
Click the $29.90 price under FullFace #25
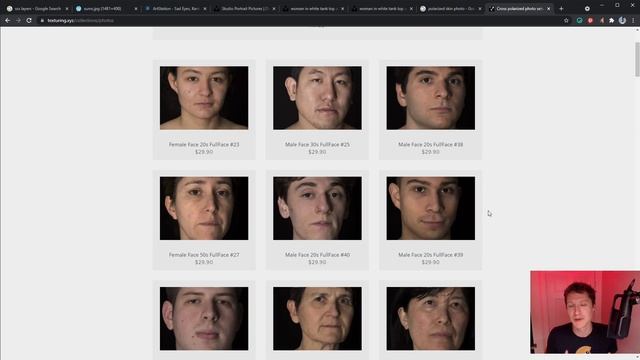(x=317, y=152)
